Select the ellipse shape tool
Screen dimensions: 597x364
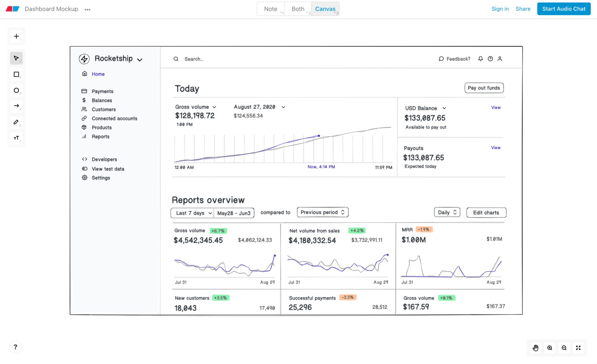(x=16, y=90)
